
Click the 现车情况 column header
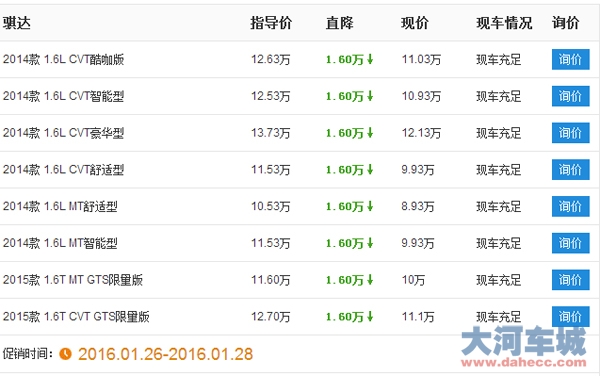point(504,23)
